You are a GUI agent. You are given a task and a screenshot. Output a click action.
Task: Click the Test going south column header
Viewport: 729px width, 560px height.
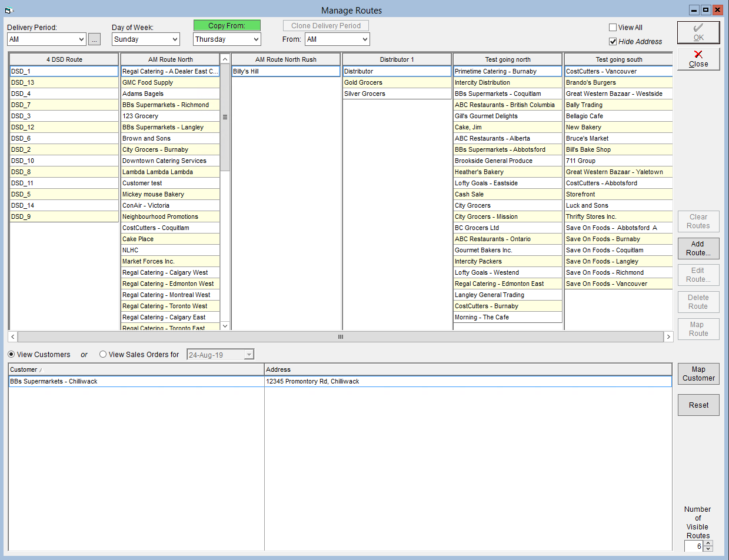point(618,59)
